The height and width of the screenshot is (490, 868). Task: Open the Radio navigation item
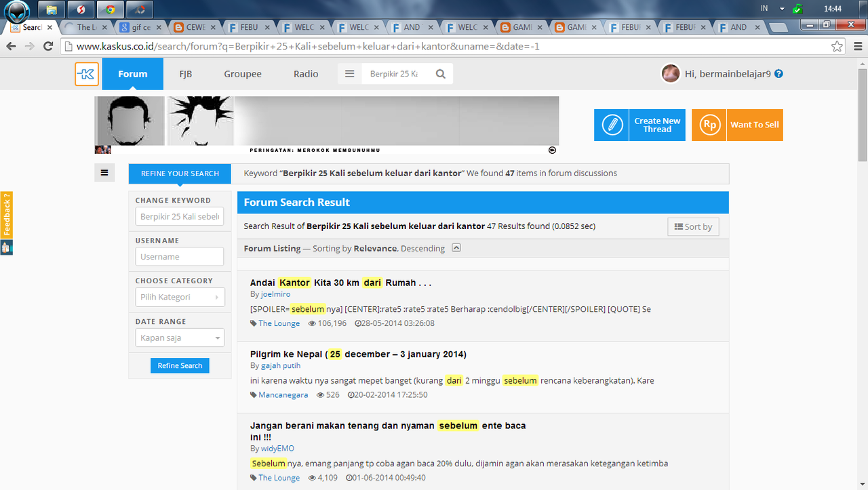[x=306, y=74]
